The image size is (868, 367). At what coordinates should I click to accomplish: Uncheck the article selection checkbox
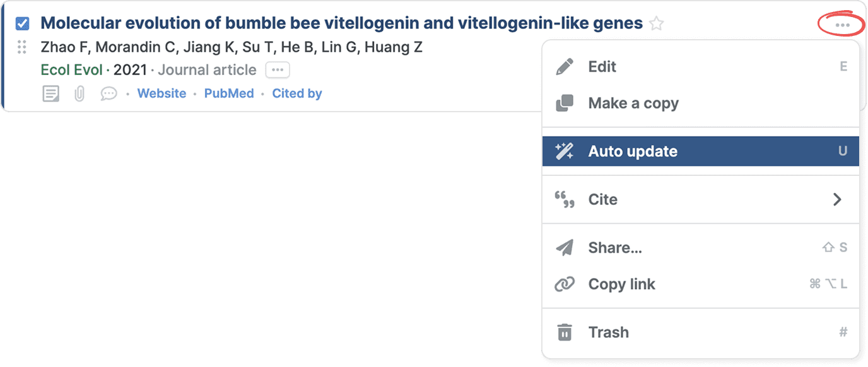click(22, 24)
